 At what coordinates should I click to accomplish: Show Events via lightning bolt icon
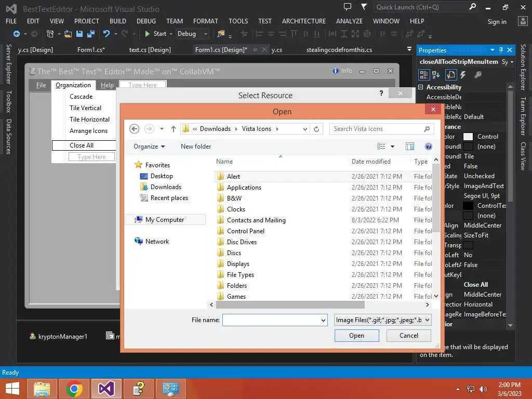point(463,75)
